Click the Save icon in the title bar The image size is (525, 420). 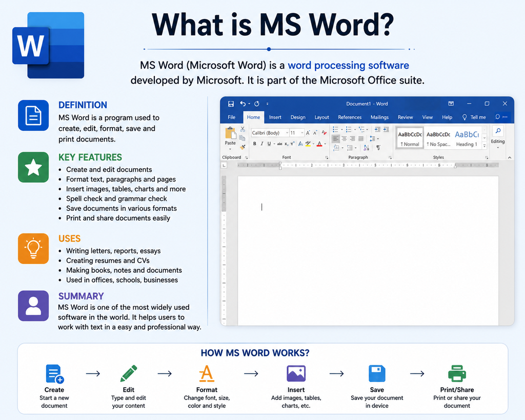[x=231, y=104]
